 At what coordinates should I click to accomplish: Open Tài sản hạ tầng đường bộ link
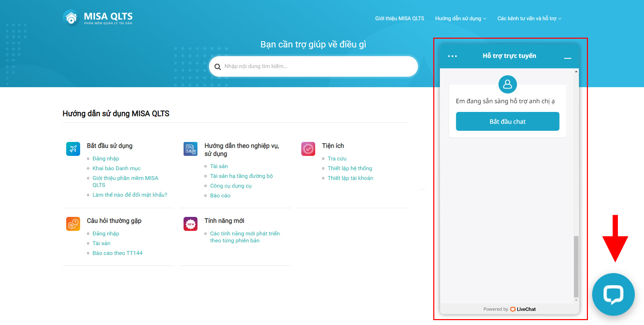pyautogui.click(x=242, y=176)
